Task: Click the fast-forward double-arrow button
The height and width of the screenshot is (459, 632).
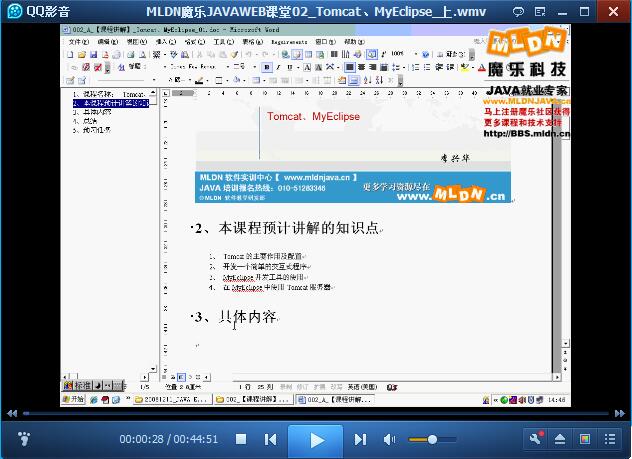Action: (x=620, y=413)
